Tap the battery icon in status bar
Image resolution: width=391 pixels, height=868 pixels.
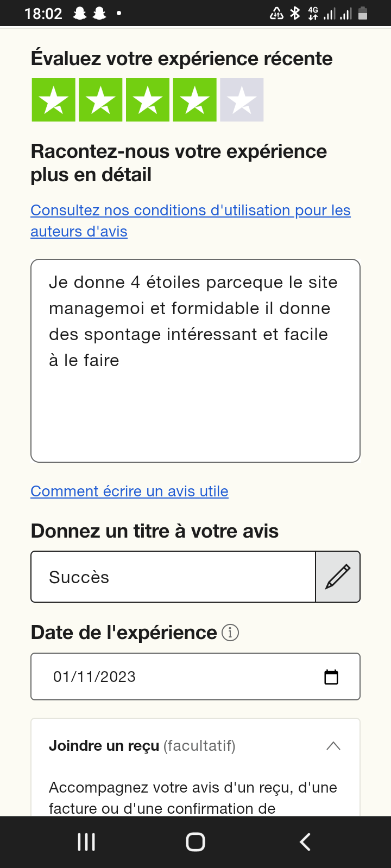click(363, 14)
